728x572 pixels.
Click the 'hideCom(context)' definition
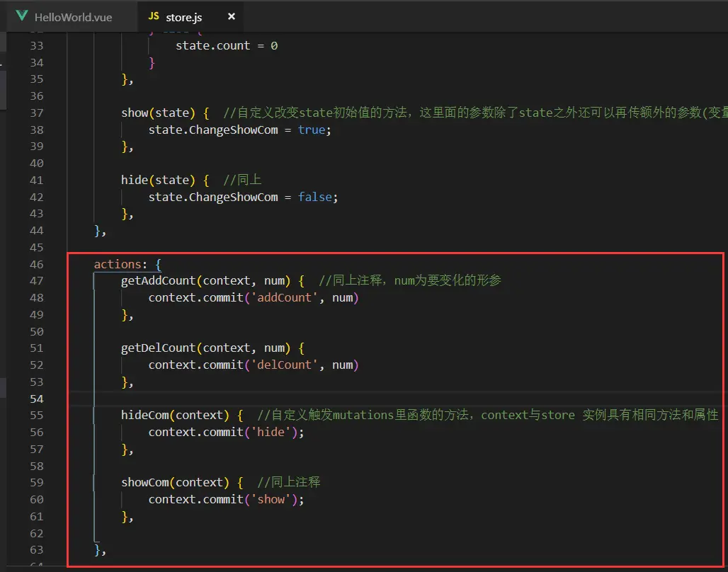click(x=175, y=415)
